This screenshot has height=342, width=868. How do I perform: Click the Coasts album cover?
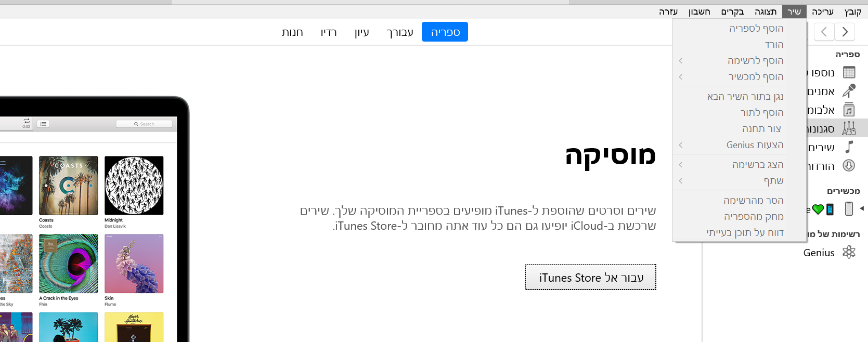point(69,186)
